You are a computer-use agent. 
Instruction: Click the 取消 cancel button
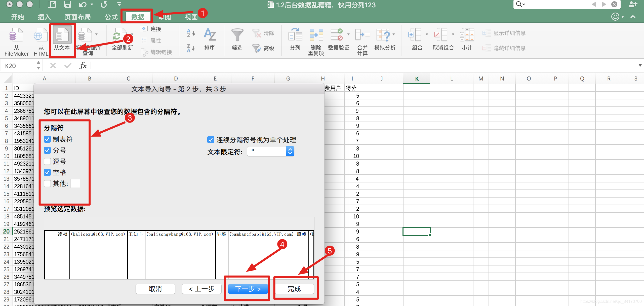[x=155, y=289]
